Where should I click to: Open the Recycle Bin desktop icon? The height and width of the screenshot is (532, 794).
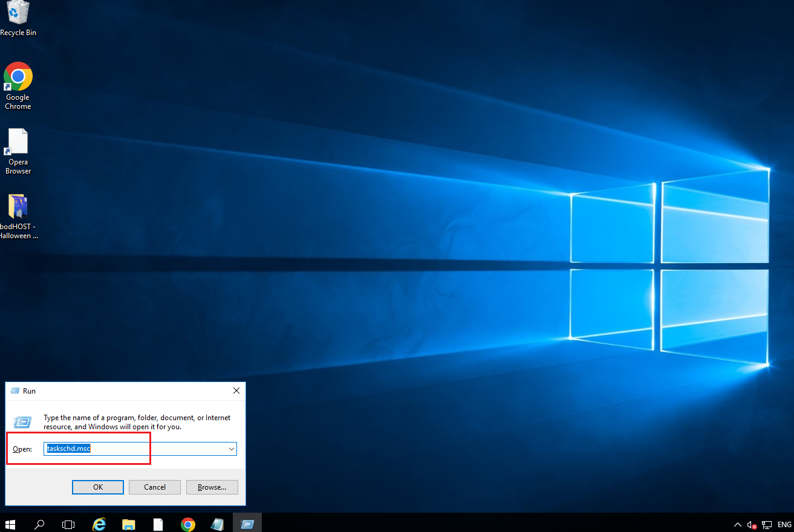tap(18, 18)
